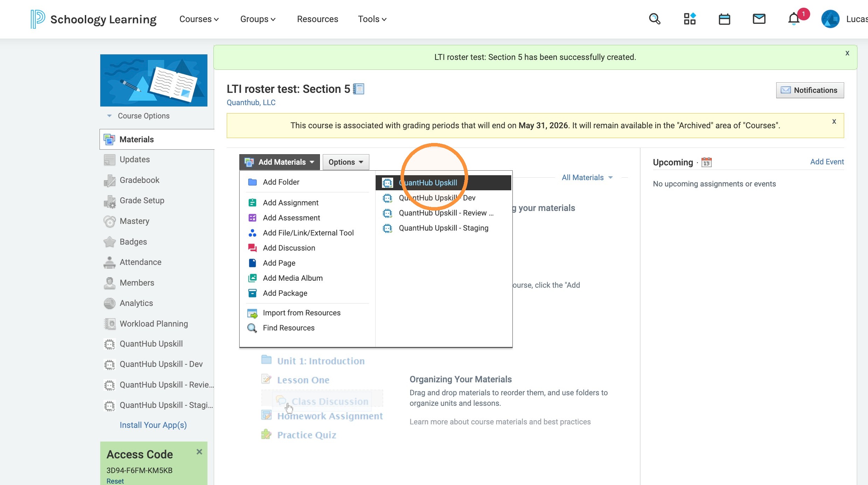Click the Gradebook sidebar icon
The width and height of the screenshot is (868, 485).
tap(110, 180)
